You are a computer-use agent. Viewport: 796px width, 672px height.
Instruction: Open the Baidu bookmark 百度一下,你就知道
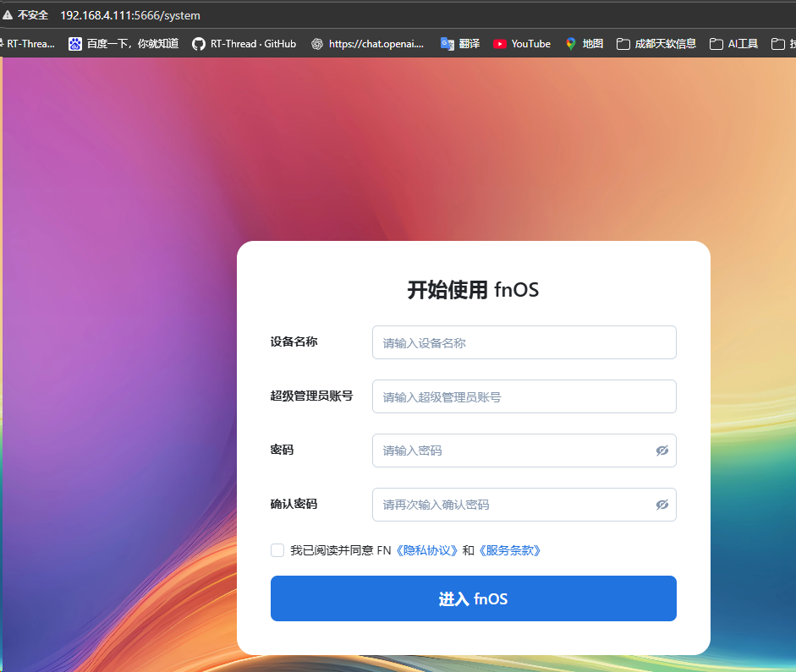tap(124, 44)
